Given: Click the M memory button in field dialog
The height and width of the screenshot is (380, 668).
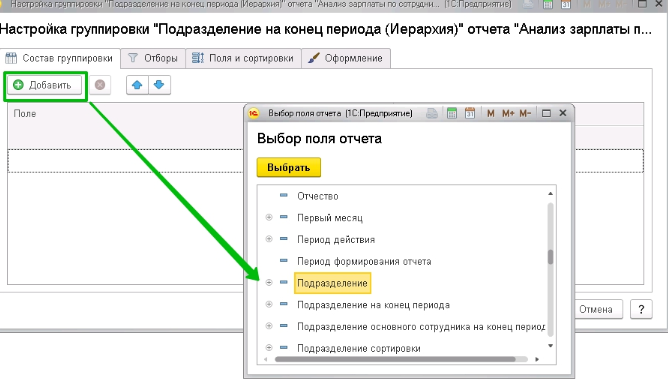Looking at the screenshot, I should pyautogui.click(x=491, y=113).
